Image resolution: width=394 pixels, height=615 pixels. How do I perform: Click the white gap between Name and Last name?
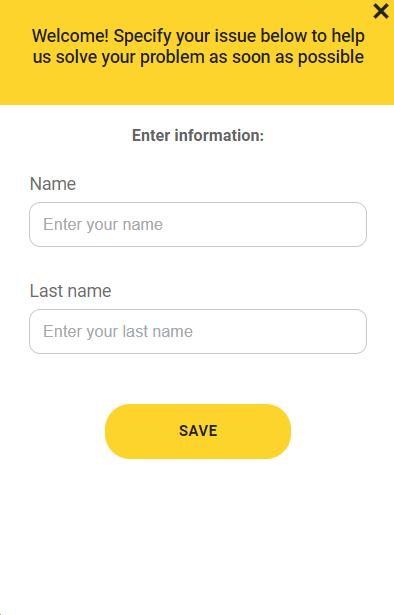198,265
